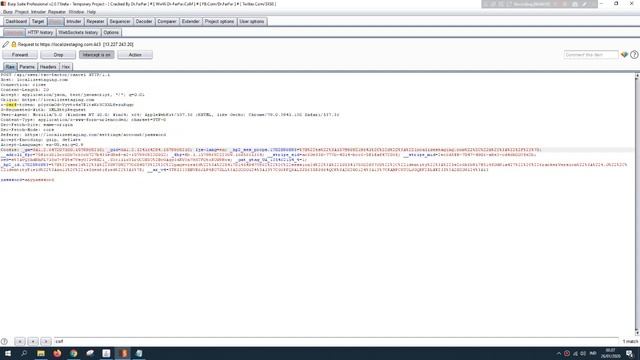Image resolution: width=640 pixels, height=360 pixels.
Task: Drop the intercepted request
Action: [x=58, y=55]
